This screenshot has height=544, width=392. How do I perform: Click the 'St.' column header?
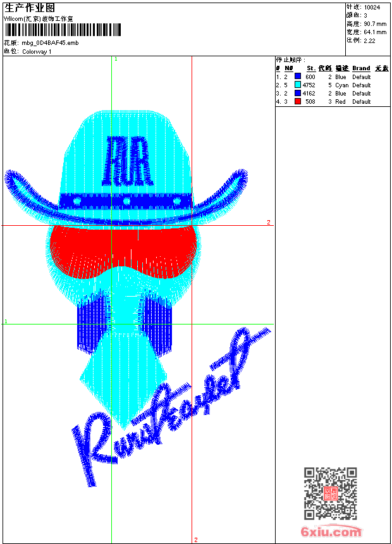pos(311,68)
